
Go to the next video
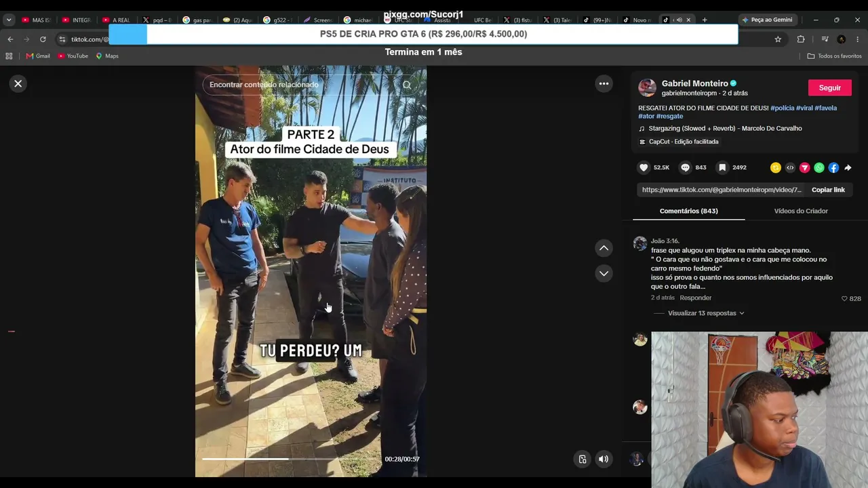click(604, 273)
